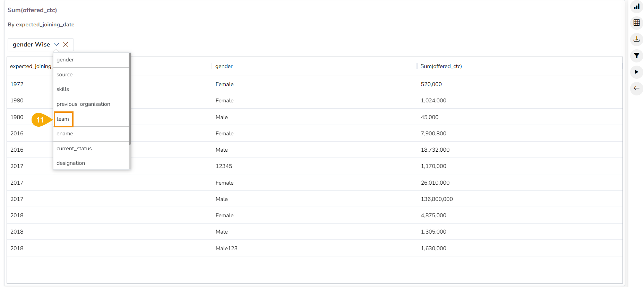This screenshot has height=287, width=644.
Task: Click the download icon in sidebar
Action: tap(636, 39)
